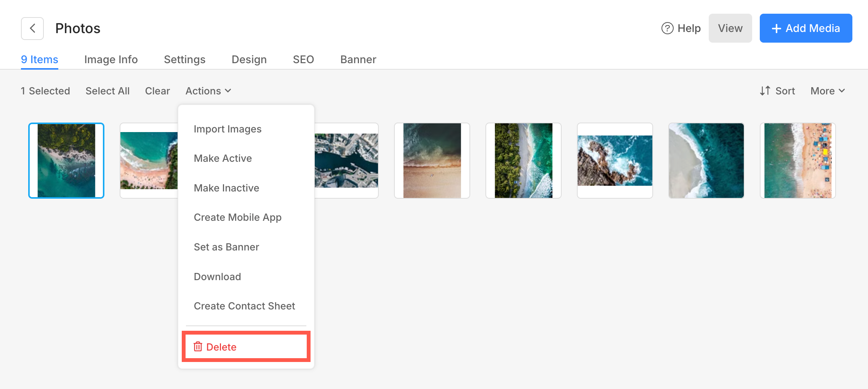Go to the Design tab
The height and width of the screenshot is (389, 868).
click(249, 59)
